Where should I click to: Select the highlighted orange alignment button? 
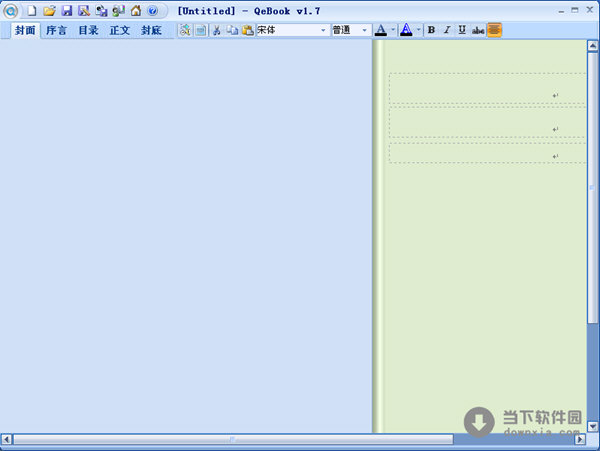click(x=494, y=30)
